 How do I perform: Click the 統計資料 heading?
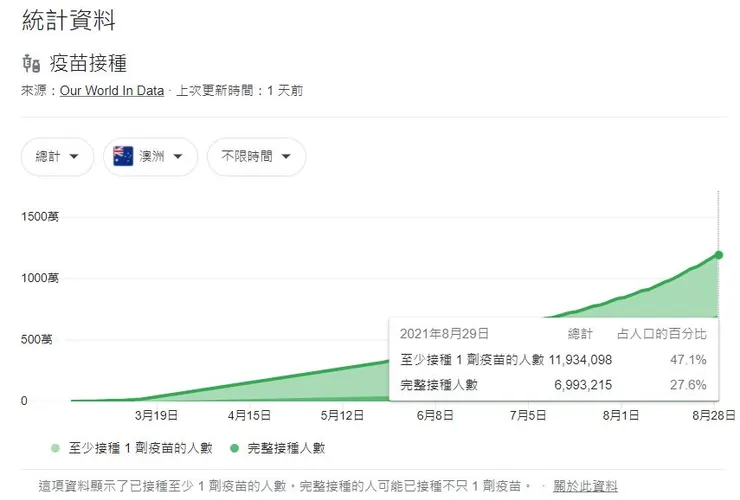pyautogui.click(x=68, y=20)
